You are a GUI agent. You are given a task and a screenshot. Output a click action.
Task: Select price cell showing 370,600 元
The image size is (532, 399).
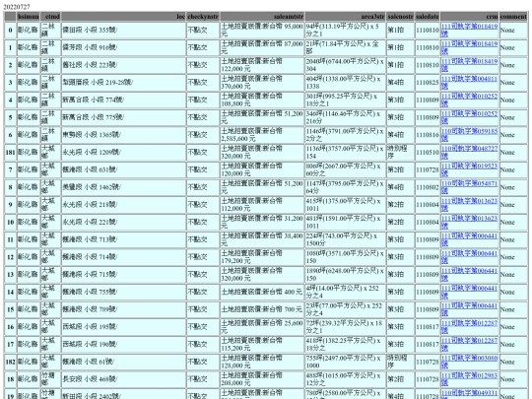(x=262, y=83)
